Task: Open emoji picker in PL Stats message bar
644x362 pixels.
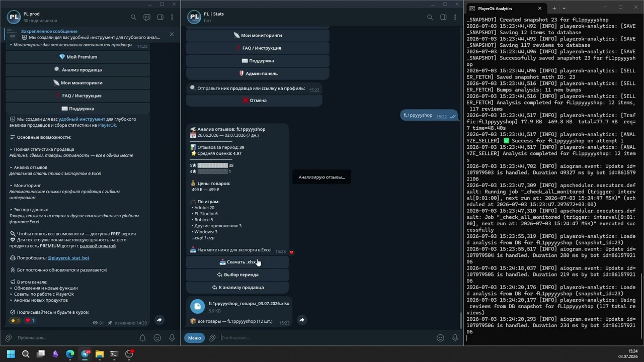Action: (x=440, y=338)
